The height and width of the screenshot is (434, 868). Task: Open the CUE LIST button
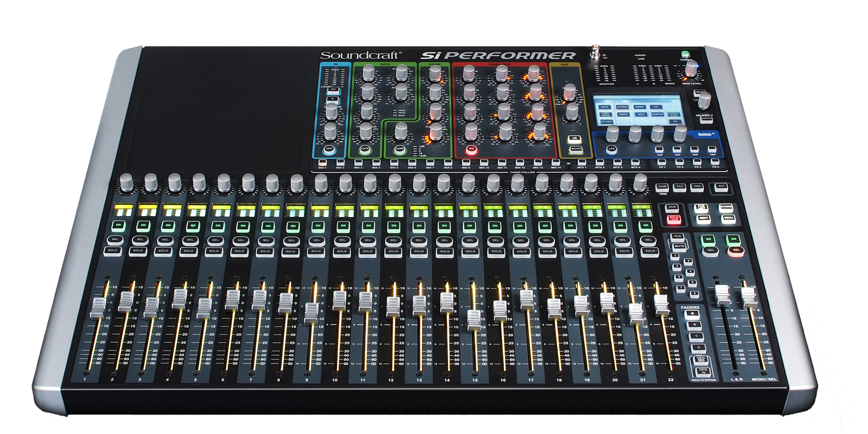click(x=701, y=208)
